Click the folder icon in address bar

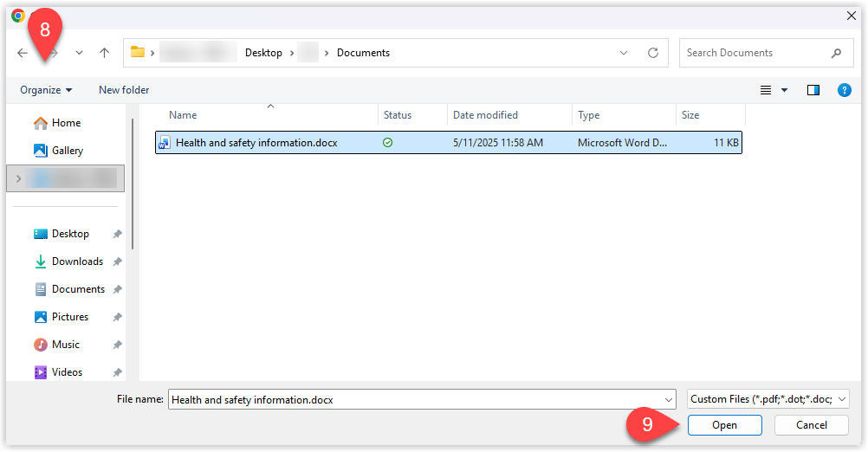tap(137, 52)
